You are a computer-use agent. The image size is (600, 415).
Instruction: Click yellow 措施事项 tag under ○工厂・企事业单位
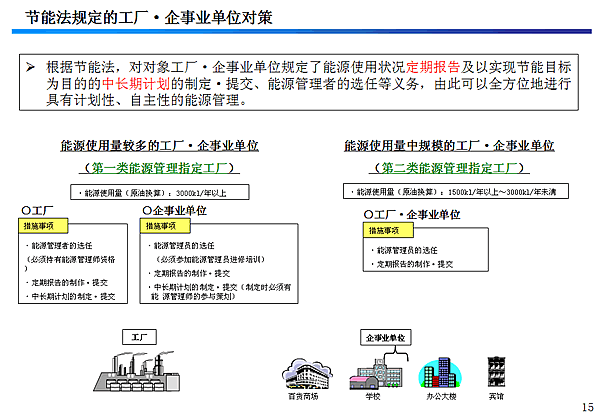(x=388, y=230)
